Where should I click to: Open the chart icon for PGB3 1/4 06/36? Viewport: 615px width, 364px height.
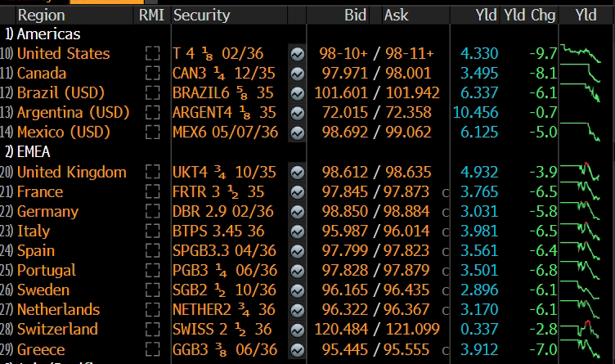pyautogui.click(x=298, y=271)
